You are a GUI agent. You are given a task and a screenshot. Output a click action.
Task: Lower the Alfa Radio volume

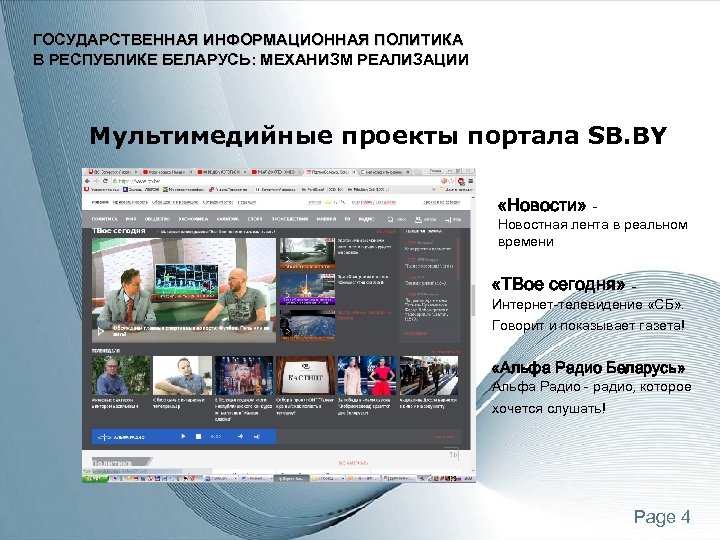pos(241,436)
